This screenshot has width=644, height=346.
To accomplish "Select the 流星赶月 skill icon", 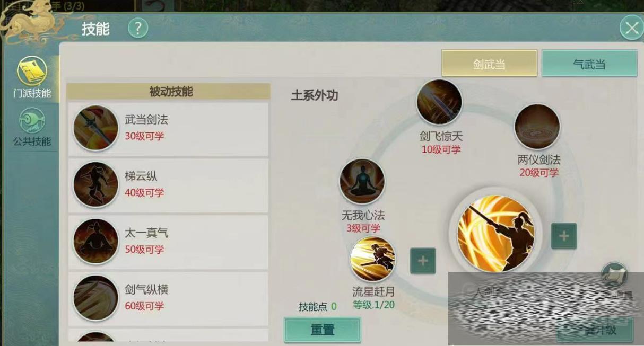I will coord(373,259).
